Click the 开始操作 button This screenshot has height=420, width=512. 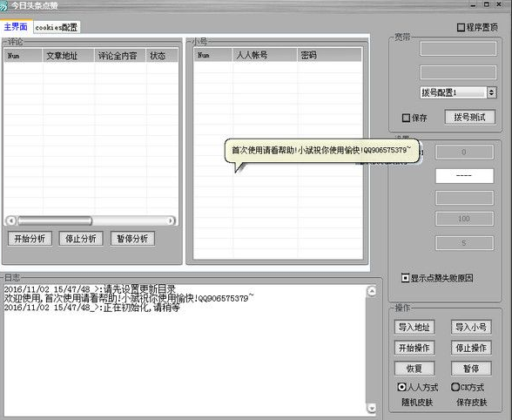pos(414,348)
